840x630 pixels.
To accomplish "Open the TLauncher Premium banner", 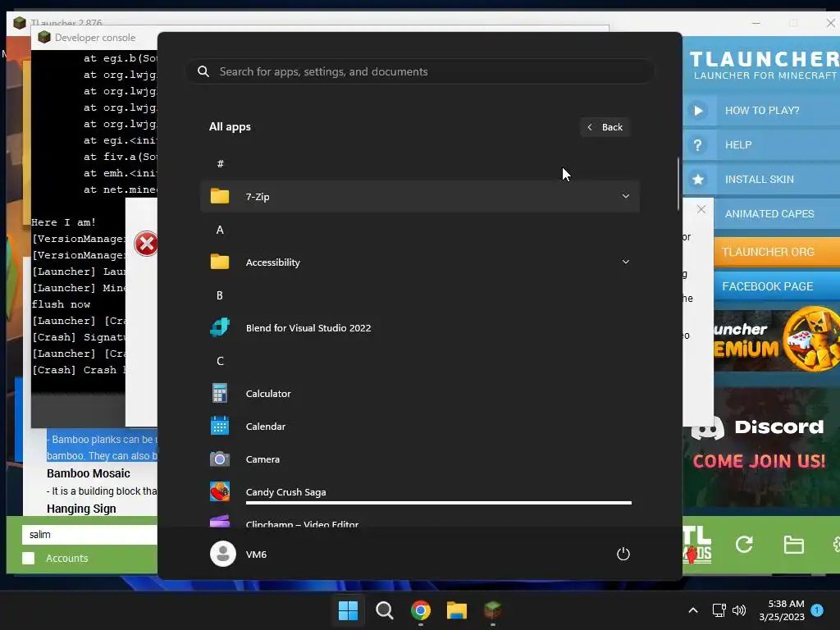I will (777, 340).
